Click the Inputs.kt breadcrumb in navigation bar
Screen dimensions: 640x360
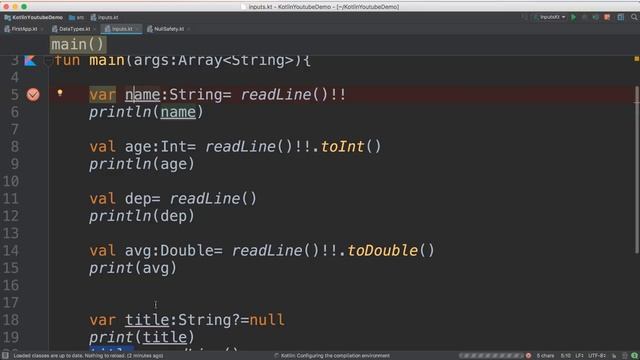point(104,18)
